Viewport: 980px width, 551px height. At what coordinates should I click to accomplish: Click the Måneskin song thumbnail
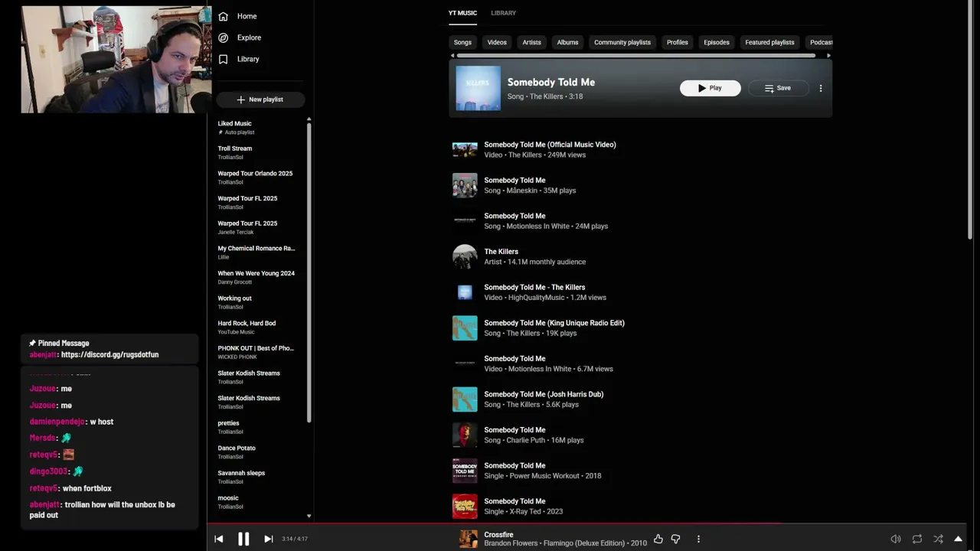[x=465, y=185]
